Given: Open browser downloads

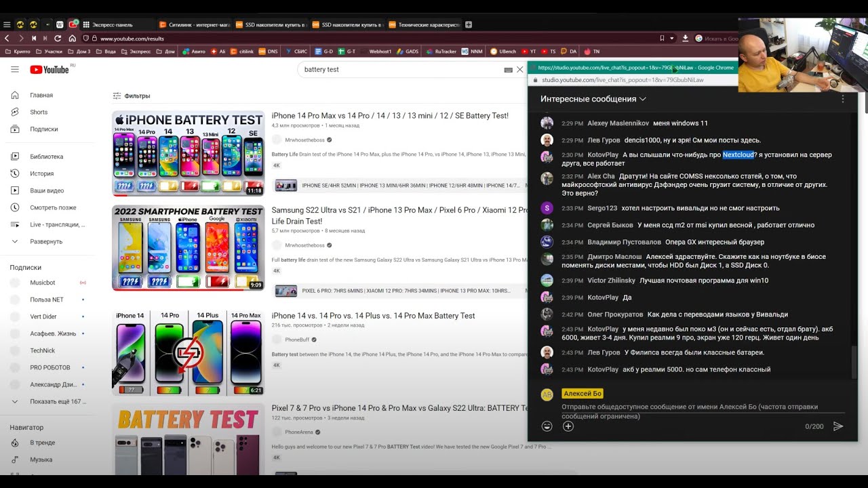Looking at the screenshot, I should (x=686, y=39).
